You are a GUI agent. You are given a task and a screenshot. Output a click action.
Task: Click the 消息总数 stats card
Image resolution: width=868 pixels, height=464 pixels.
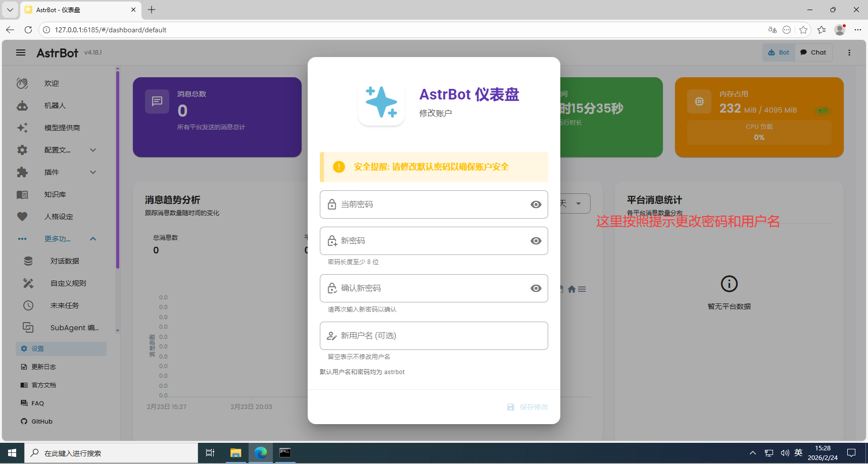coord(217,117)
